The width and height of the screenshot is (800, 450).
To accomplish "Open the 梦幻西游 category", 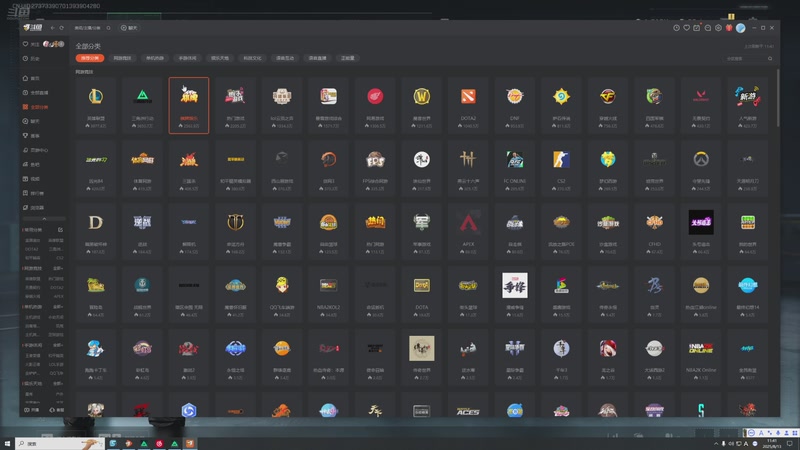I will [608, 168].
